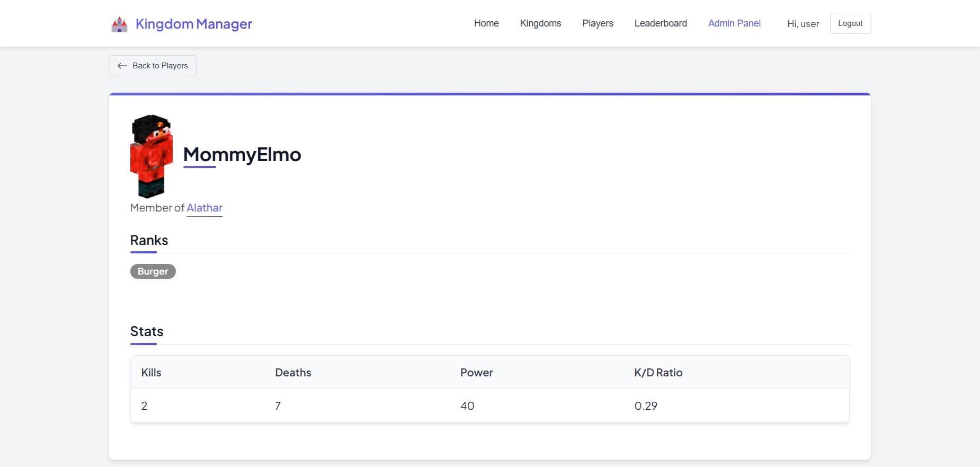
Task: Click the Logout button
Action: 850,23
